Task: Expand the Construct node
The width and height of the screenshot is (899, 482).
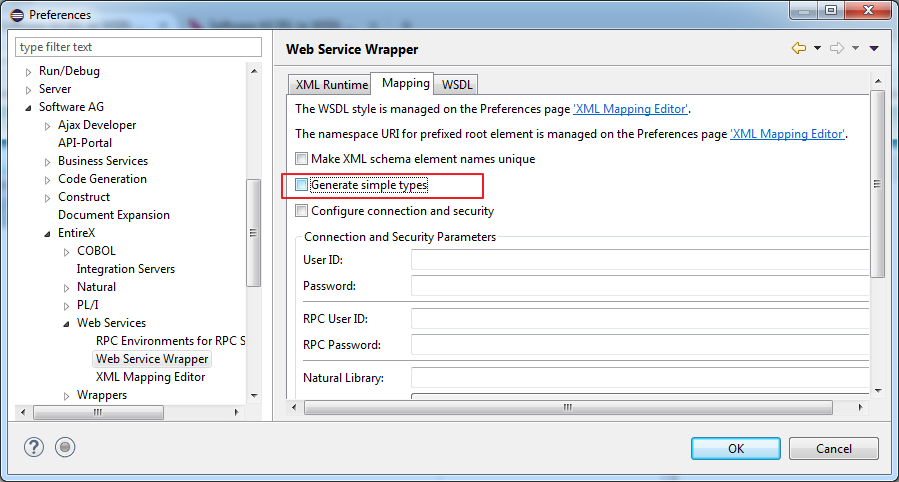Action: [x=48, y=198]
